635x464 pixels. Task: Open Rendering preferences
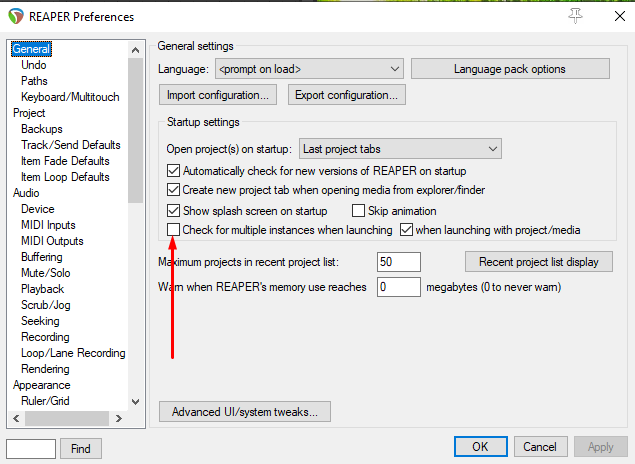pyautogui.click(x=45, y=369)
